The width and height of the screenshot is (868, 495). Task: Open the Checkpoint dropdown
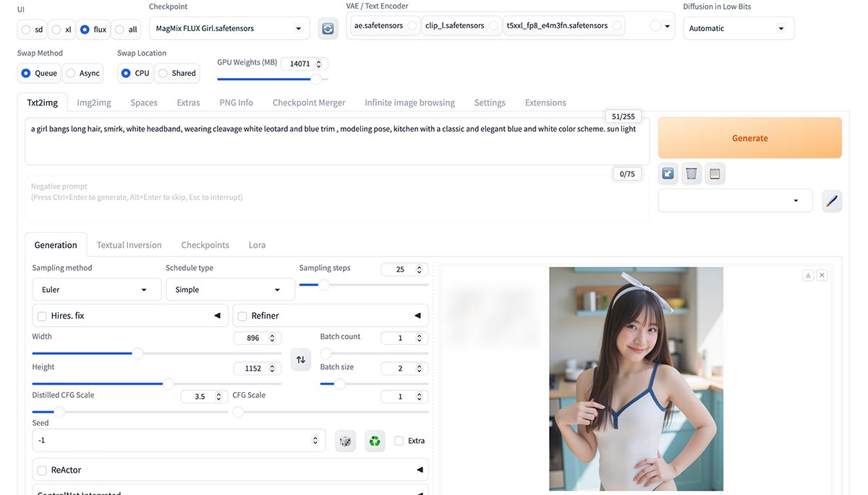(229, 29)
